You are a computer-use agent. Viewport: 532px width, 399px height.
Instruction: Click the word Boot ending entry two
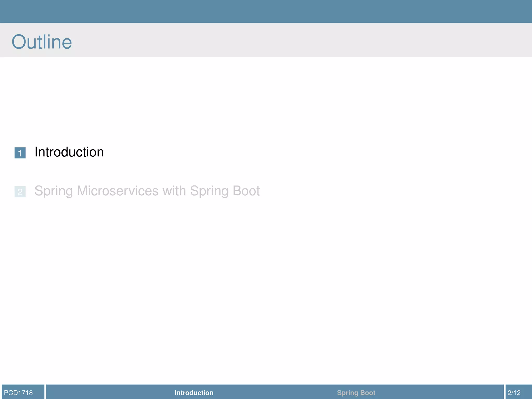pos(246,191)
